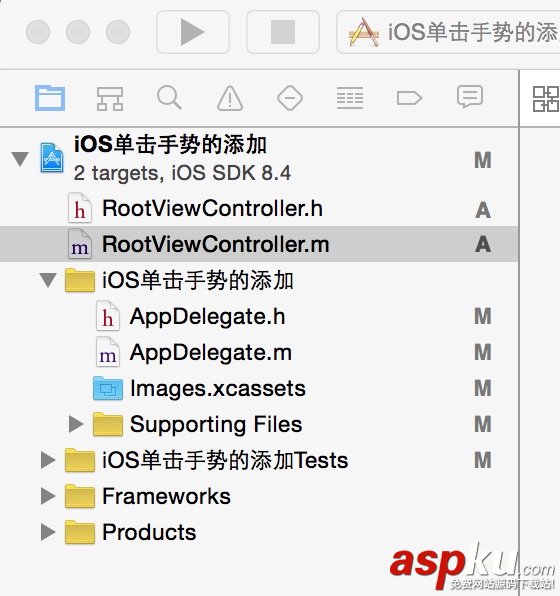560x596 pixels.
Task: Click the h file icon of RootViewController.h
Action: pos(80,208)
